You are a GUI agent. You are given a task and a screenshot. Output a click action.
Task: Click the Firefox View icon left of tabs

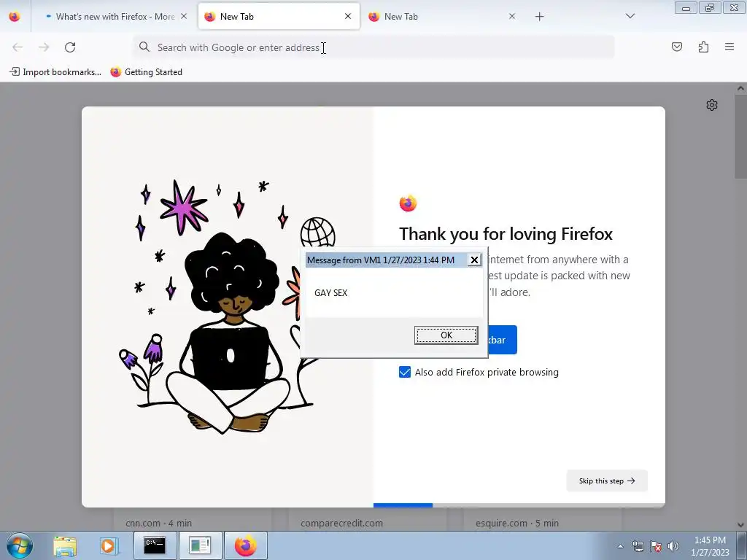pos(15,17)
